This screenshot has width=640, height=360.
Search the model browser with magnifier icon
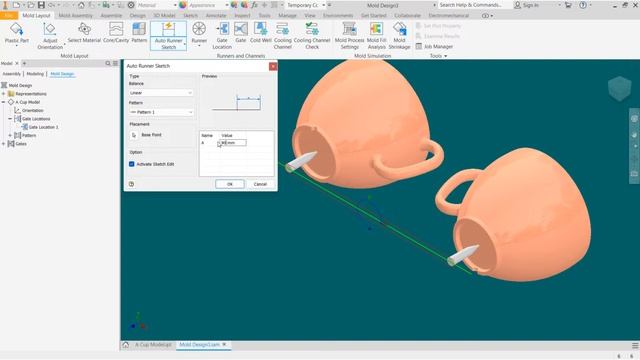tap(108, 63)
